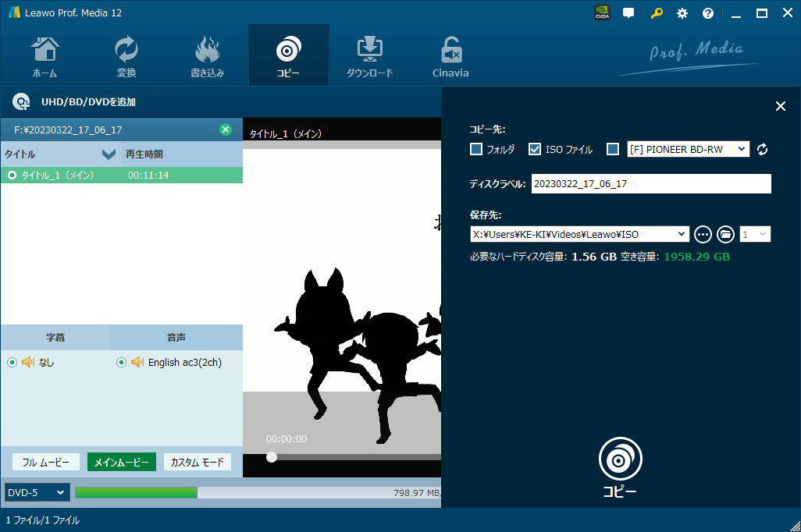Image resolution: width=801 pixels, height=532 pixels.
Task: Click UHD/BD/DVDを追加 button
Action: [x=75, y=102]
